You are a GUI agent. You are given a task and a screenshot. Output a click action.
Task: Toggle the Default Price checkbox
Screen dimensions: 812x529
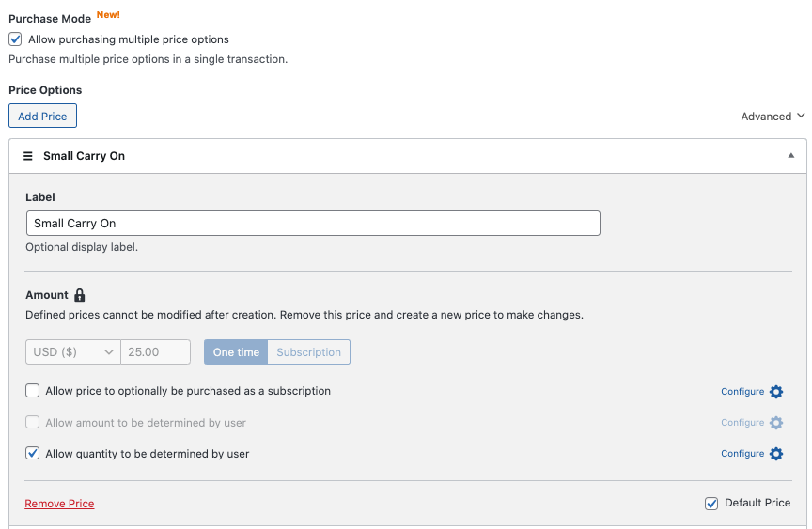(711, 504)
